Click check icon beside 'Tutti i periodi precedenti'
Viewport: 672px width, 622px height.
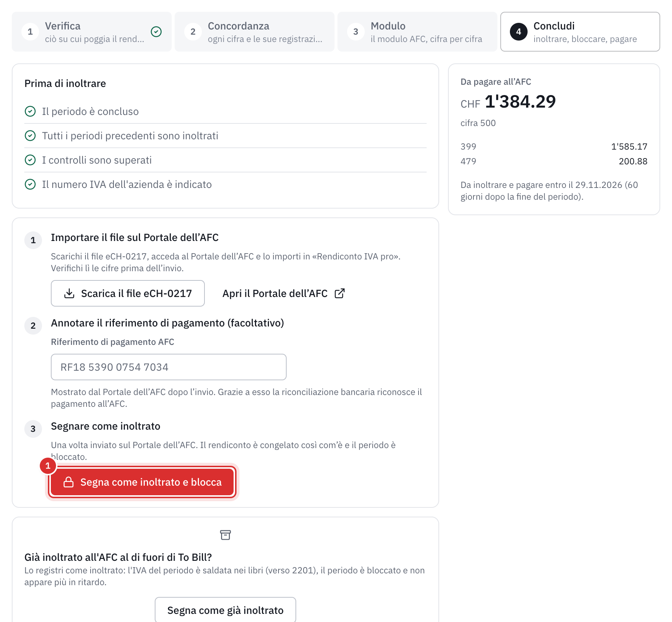pos(30,136)
